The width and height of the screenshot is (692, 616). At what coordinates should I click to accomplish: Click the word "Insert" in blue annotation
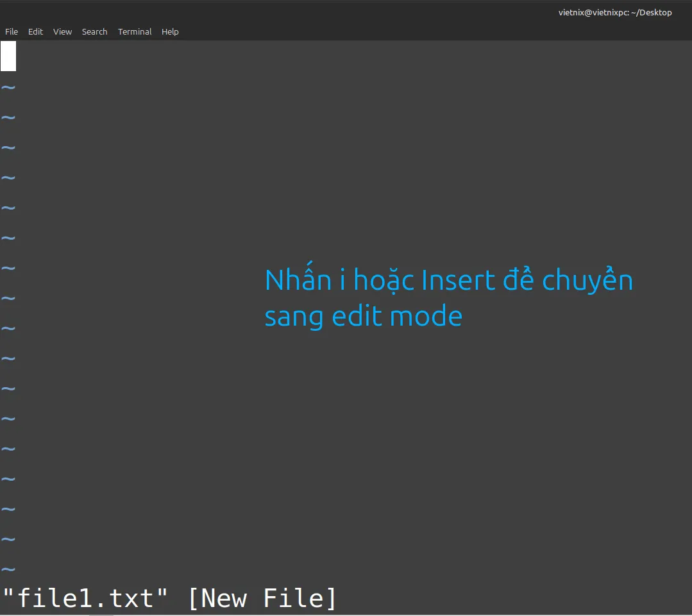[458, 281]
